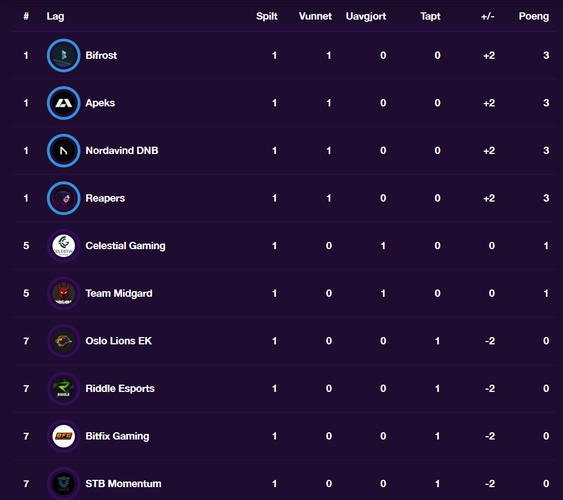Click the Riddle Esports green logo
The image size is (563, 500).
(x=64, y=388)
